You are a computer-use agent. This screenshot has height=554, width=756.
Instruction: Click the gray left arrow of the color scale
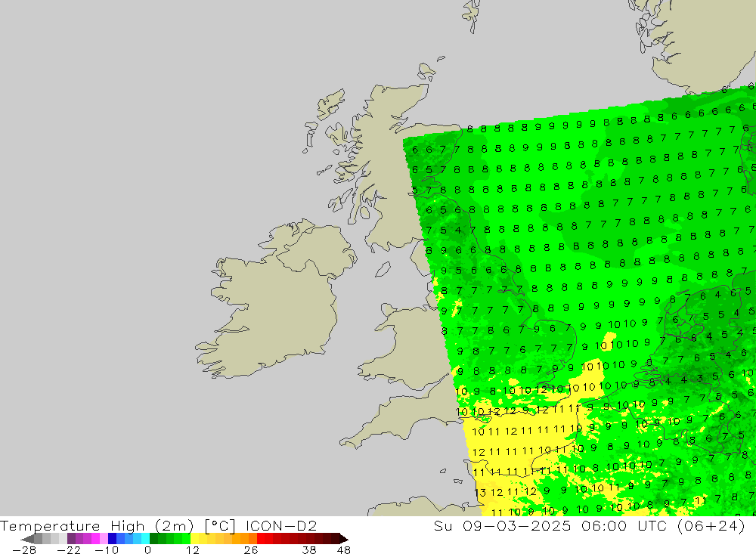[27, 539]
